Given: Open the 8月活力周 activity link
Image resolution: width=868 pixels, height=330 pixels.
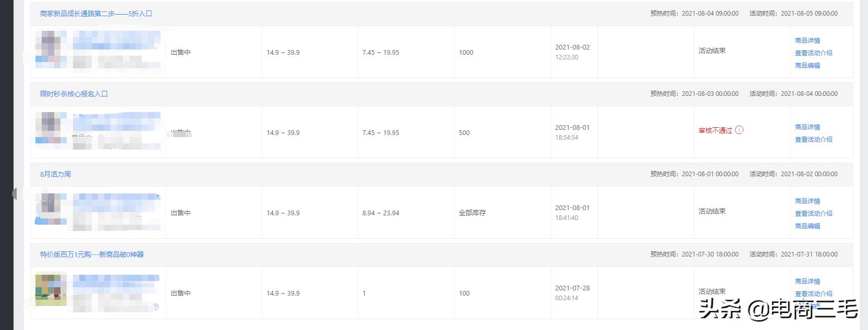Looking at the screenshot, I should [55, 174].
